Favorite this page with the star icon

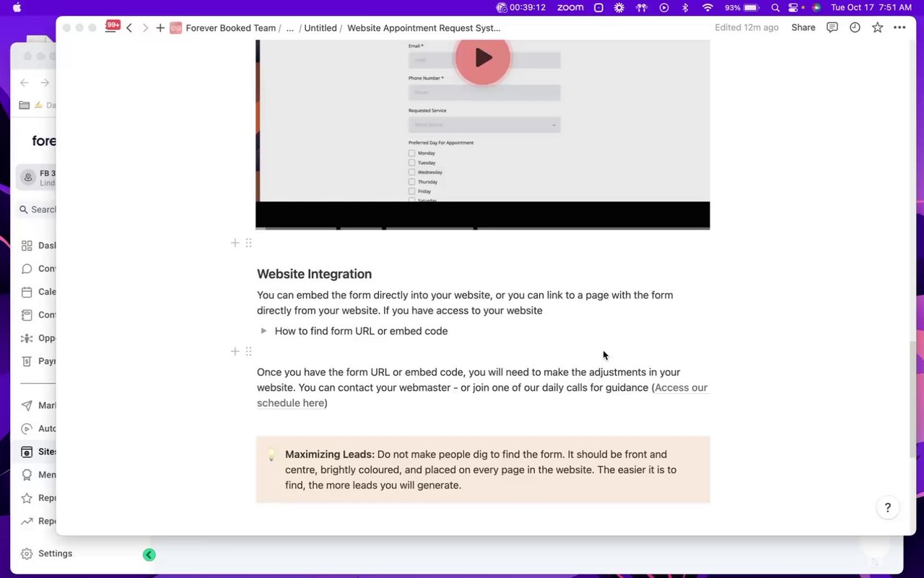click(877, 27)
